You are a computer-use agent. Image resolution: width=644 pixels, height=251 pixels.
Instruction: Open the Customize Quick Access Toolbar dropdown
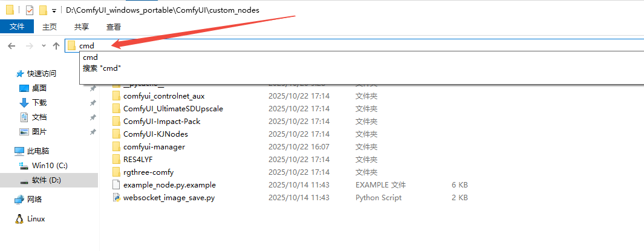(54, 11)
